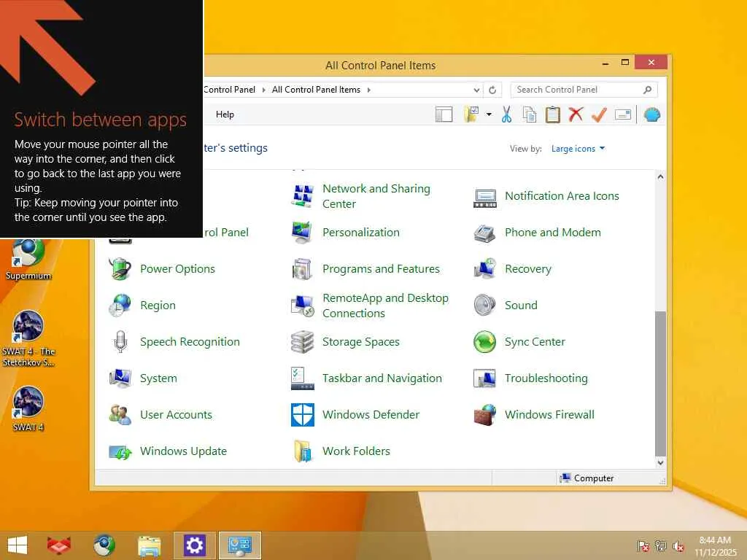Open Network and Sharing Center icon
The height and width of the screenshot is (560, 747).
coord(303,195)
